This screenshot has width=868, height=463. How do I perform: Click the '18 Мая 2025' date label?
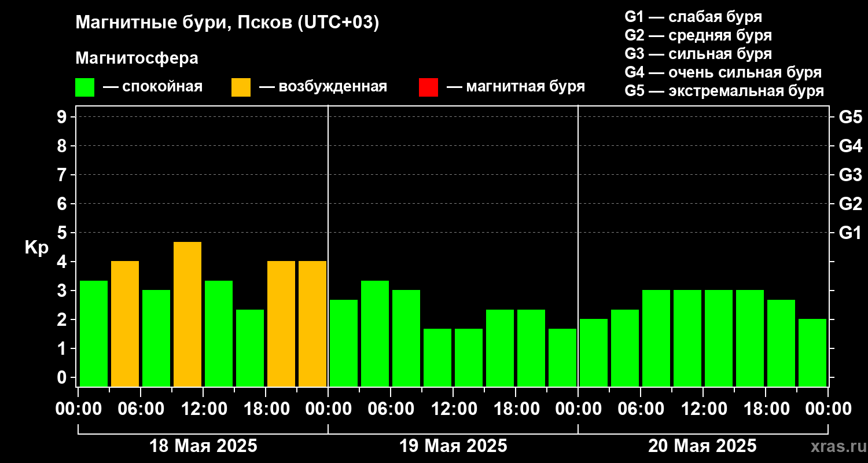203,446
